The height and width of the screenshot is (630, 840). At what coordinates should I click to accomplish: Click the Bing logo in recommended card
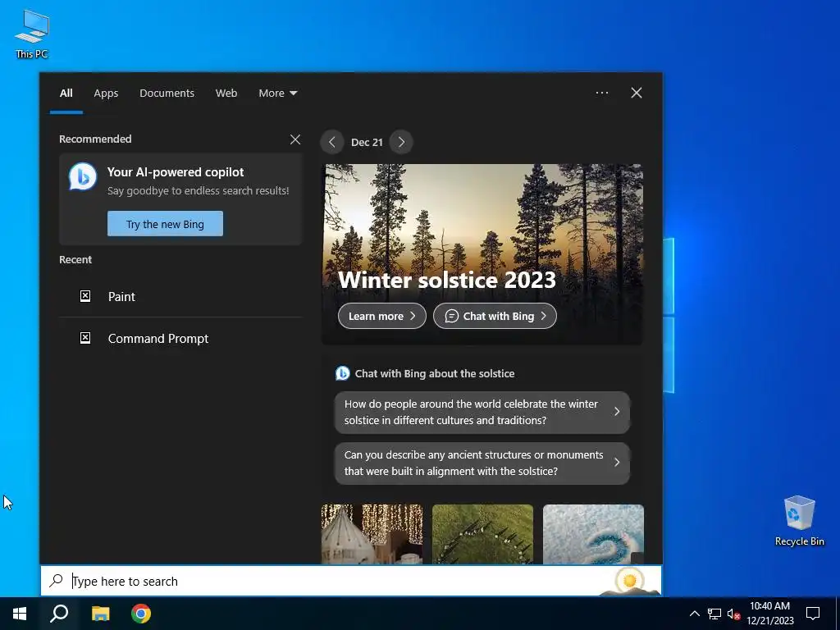[x=83, y=176]
